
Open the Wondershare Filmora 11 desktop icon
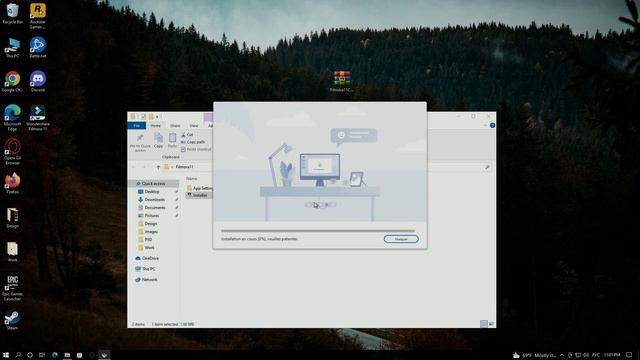point(38,118)
